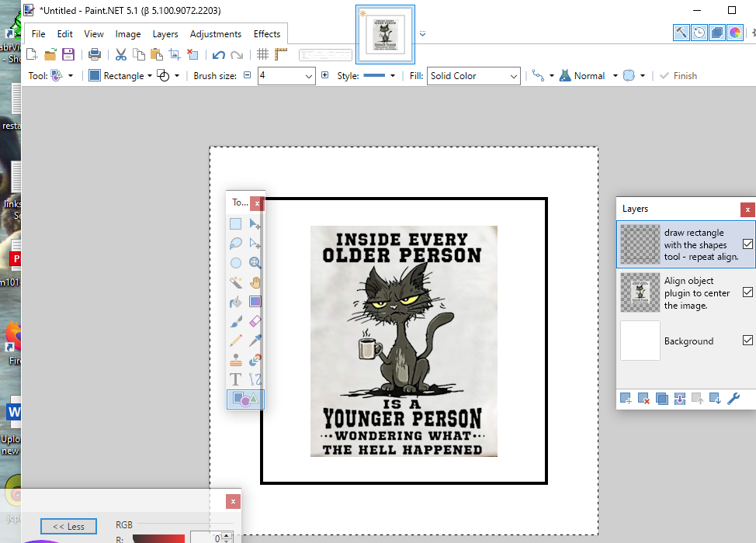Open the Image menu
This screenshot has height=543, width=756.
(128, 34)
